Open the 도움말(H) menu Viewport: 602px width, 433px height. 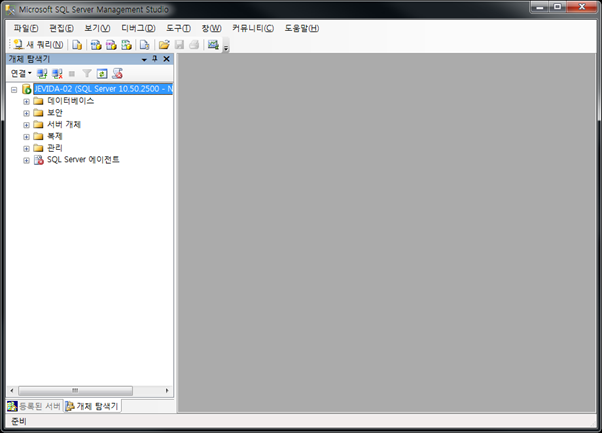(302, 28)
